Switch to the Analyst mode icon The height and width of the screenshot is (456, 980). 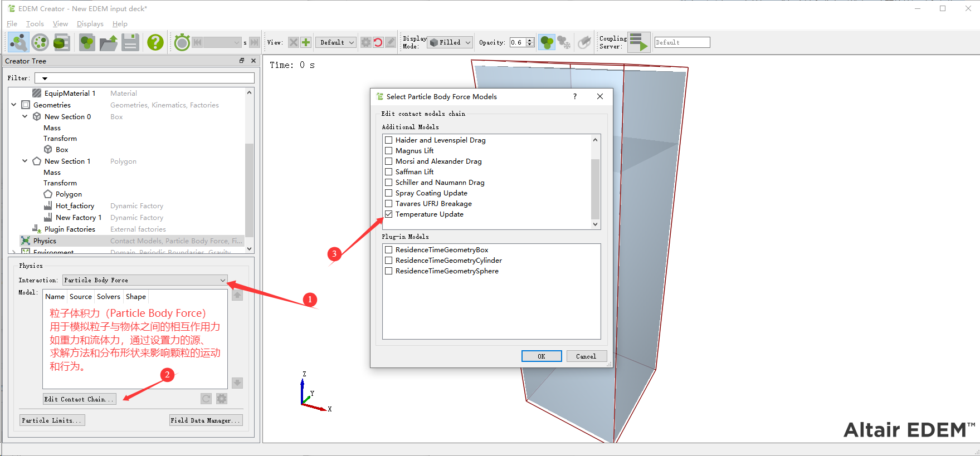61,42
